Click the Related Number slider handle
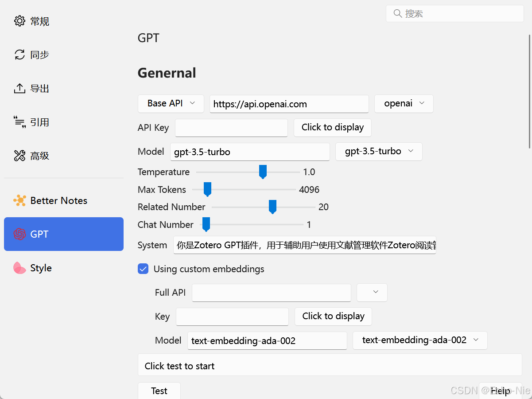Screen dimensions: 532x399 coord(272,207)
